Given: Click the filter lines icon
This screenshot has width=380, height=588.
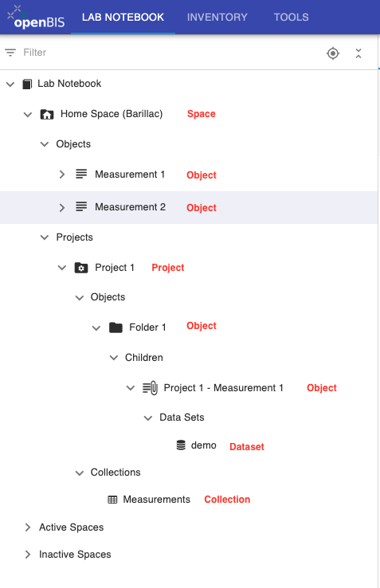Looking at the screenshot, I should tap(10, 53).
